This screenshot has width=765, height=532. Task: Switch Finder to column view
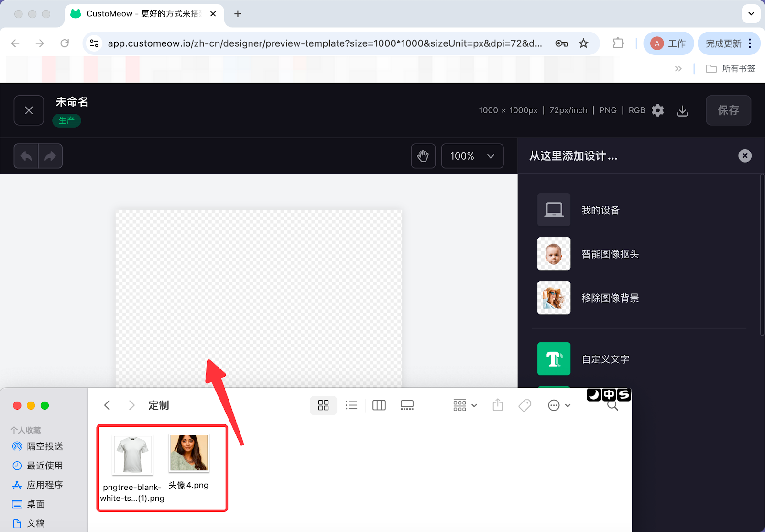click(x=379, y=405)
